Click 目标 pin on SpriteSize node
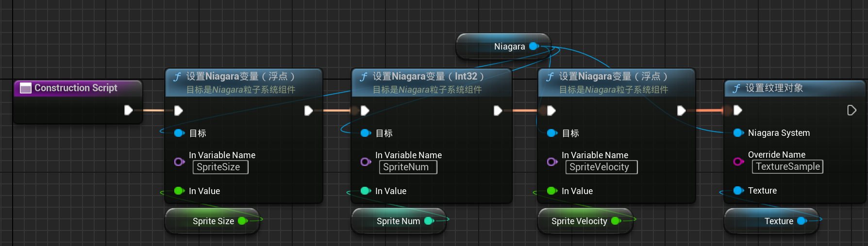 coord(179,133)
